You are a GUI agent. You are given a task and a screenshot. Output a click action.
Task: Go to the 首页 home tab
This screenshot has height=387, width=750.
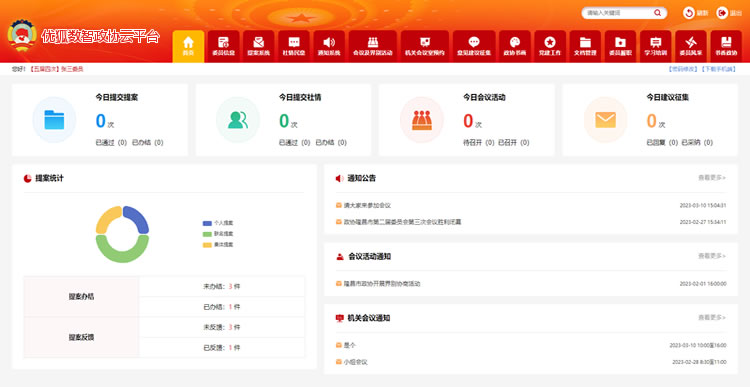tap(188, 46)
